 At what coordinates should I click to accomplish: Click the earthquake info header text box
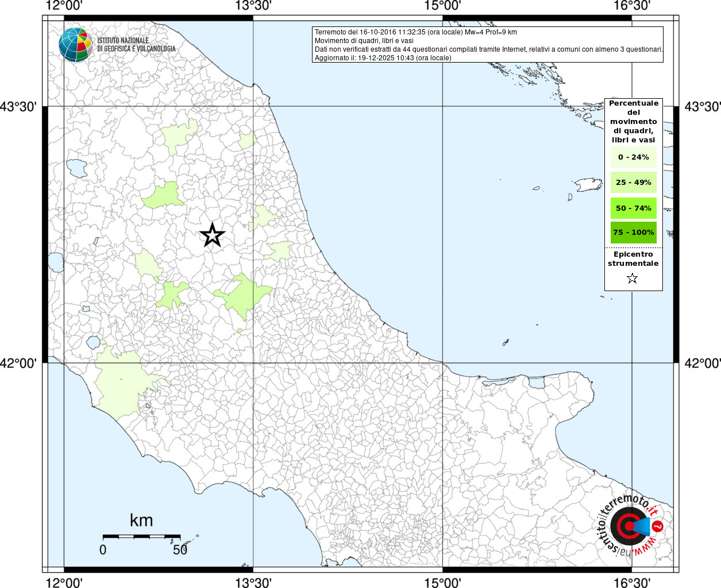pyautogui.click(x=488, y=45)
